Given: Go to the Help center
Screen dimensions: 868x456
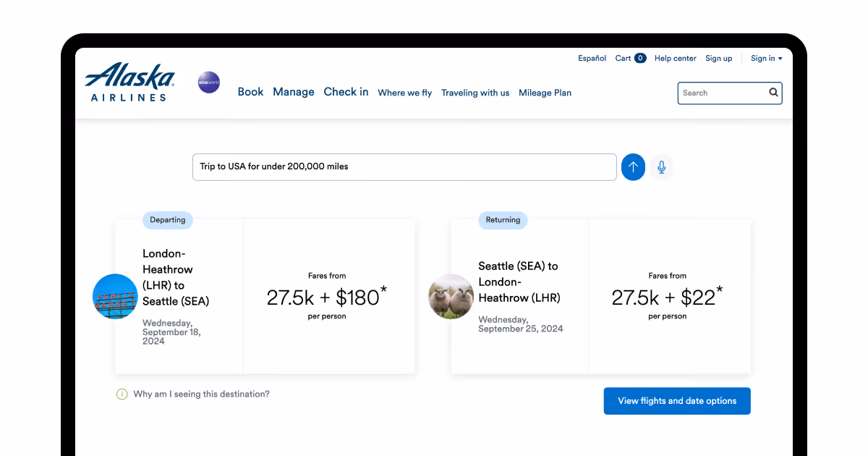Looking at the screenshot, I should (676, 59).
